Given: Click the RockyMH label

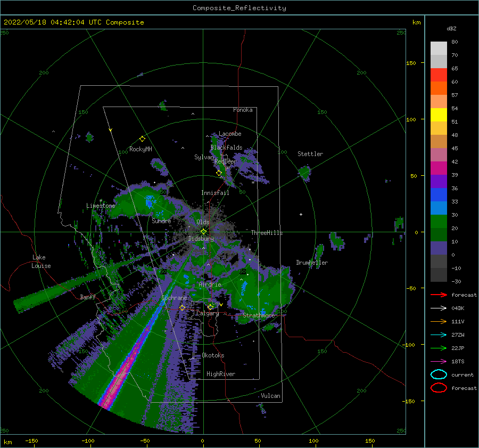Looking at the screenshot, I should pyautogui.click(x=141, y=149).
